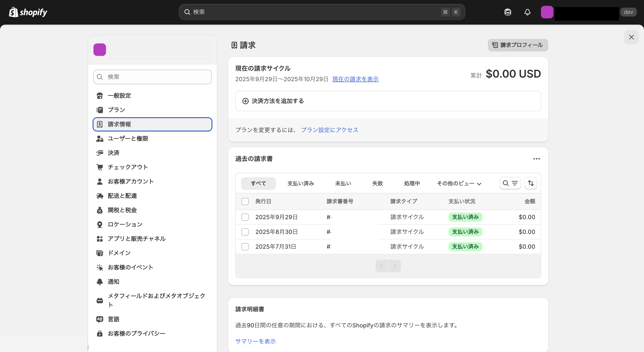Image resolution: width=644 pixels, height=352 pixels.
Task: Open チェックアウト settings via cart icon
Action: click(100, 167)
